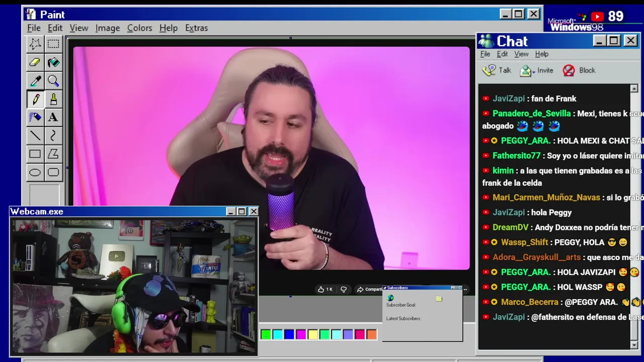Open the File menu in Paint
The height and width of the screenshot is (362, 644).
(34, 28)
